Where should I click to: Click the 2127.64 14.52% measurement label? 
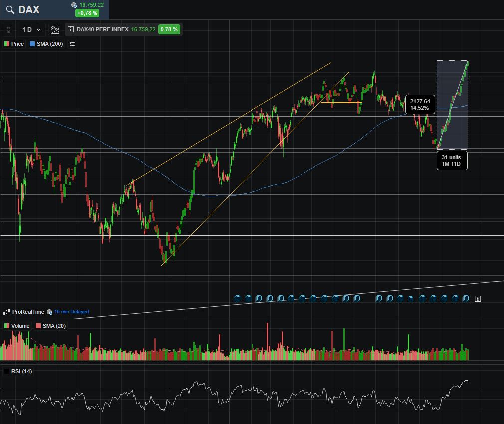pyautogui.click(x=420, y=104)
